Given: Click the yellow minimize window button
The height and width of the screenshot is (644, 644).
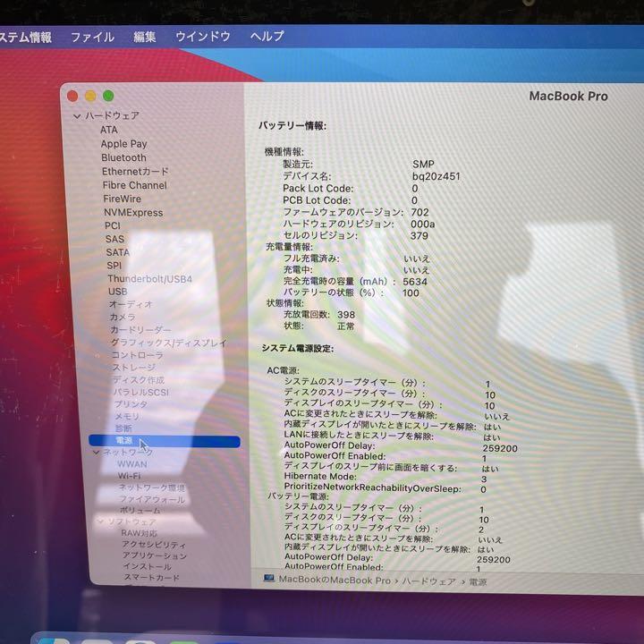Looking at the screenshot, I should pos(90,96).
